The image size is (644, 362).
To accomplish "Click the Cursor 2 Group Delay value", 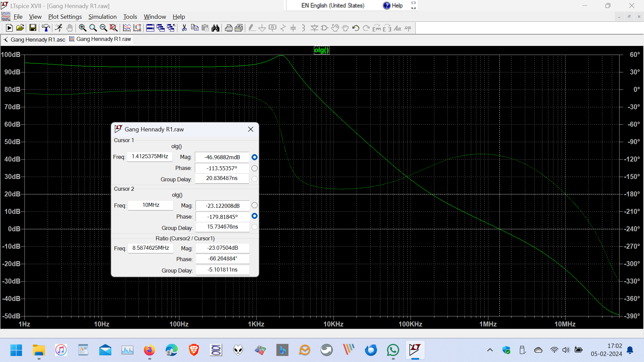I will [223, 227].
